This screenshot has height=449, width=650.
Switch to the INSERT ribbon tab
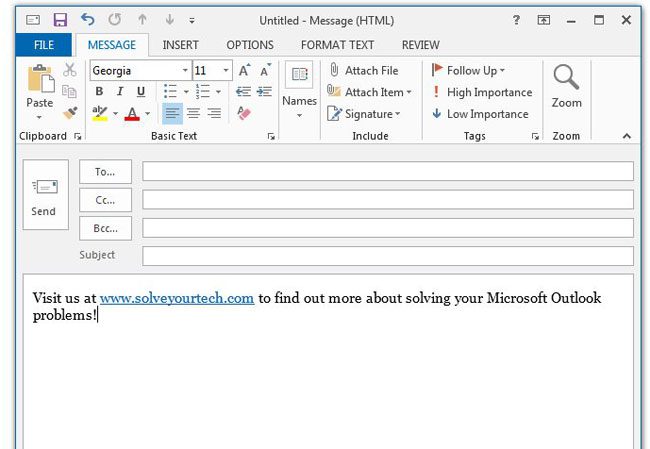tap(180, 45)
